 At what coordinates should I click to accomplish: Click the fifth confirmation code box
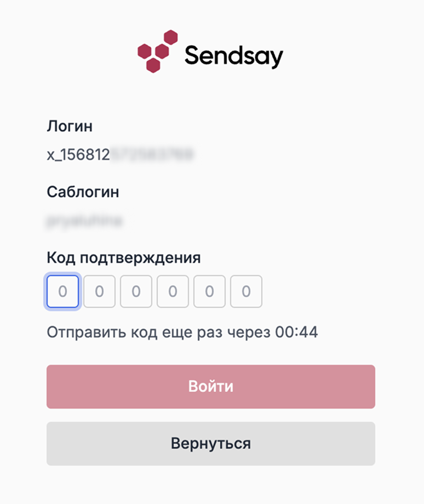click(x=209, y=291)
